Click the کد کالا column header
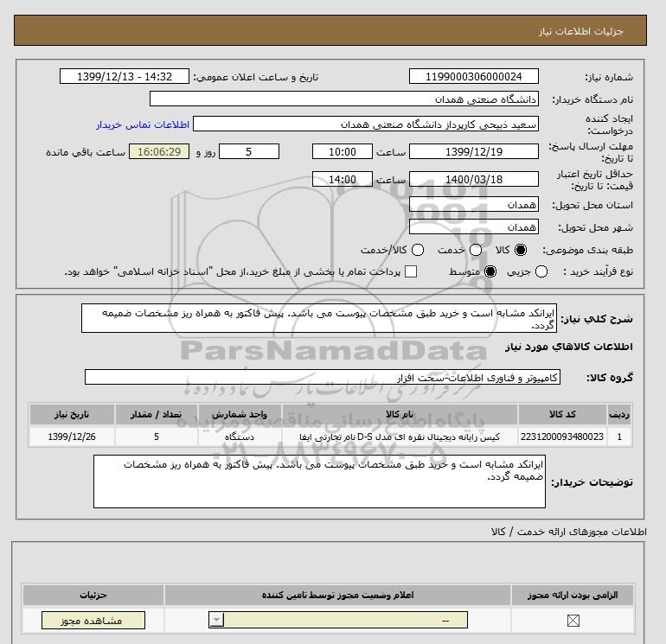The height and width of the screenshot is (644, 666). click(x=562, y=414)
